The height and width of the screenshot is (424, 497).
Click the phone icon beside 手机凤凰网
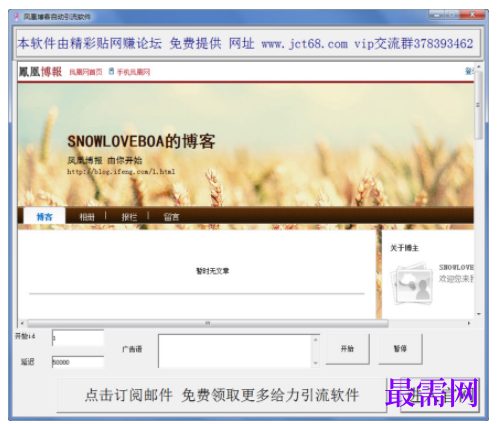(x=111, y=71)
